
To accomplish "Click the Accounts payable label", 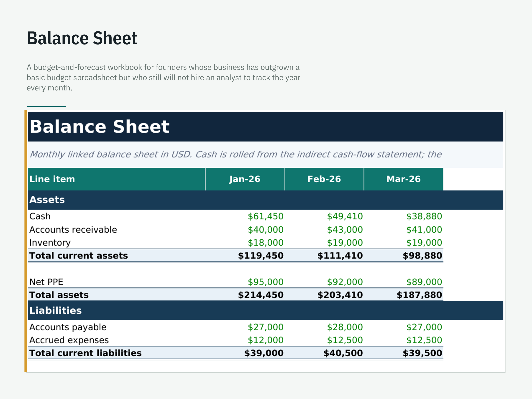I will (x=68, y=327).
